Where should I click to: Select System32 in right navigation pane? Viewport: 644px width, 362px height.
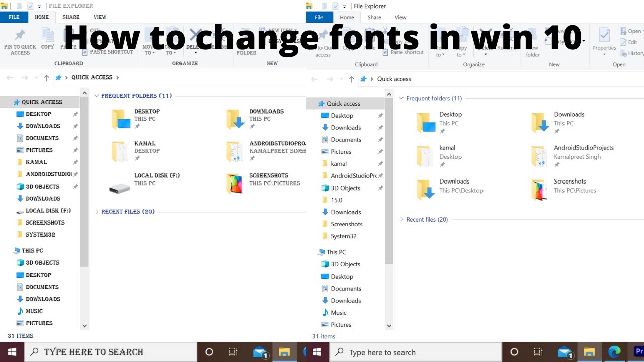click(x=344, y=236)
